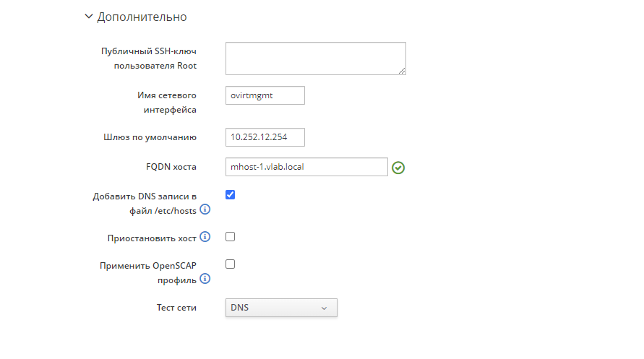
Task: Click the Тест сети label
Action: (176, 308)
